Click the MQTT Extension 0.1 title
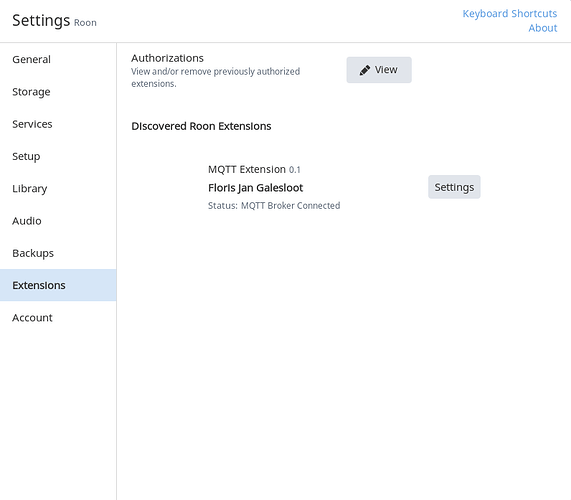Viewport: 571px width, 500px height. coord(254,169)
